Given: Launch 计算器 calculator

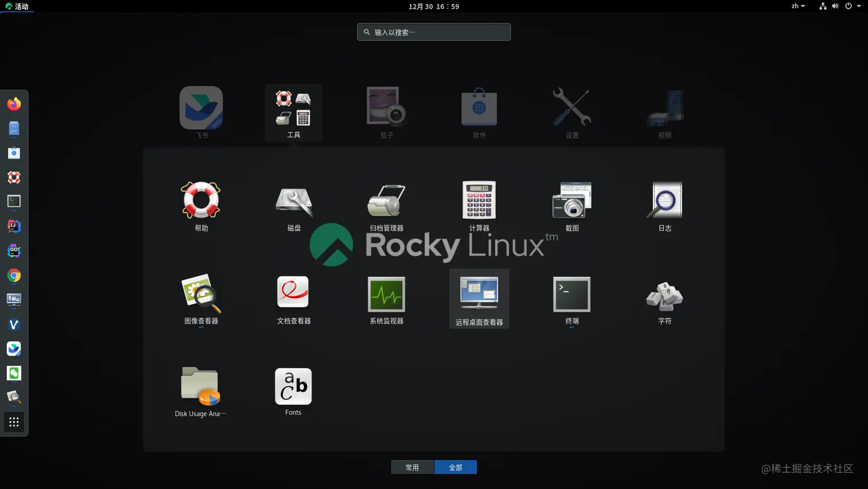Looking at the screenshot, I should point(479,206).
